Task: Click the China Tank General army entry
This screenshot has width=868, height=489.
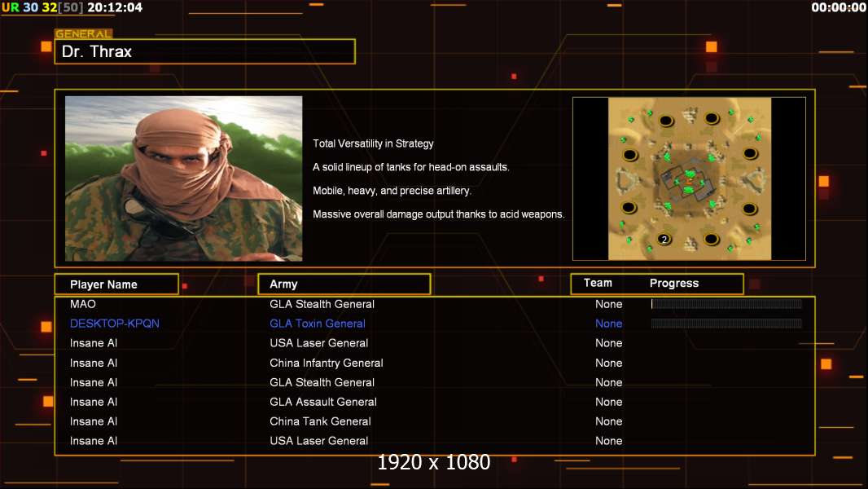Action: pos(320,421)
